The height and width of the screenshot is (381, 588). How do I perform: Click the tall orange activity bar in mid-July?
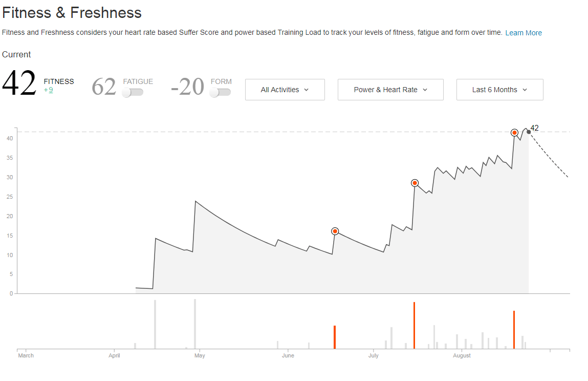[x=414, y=325]
